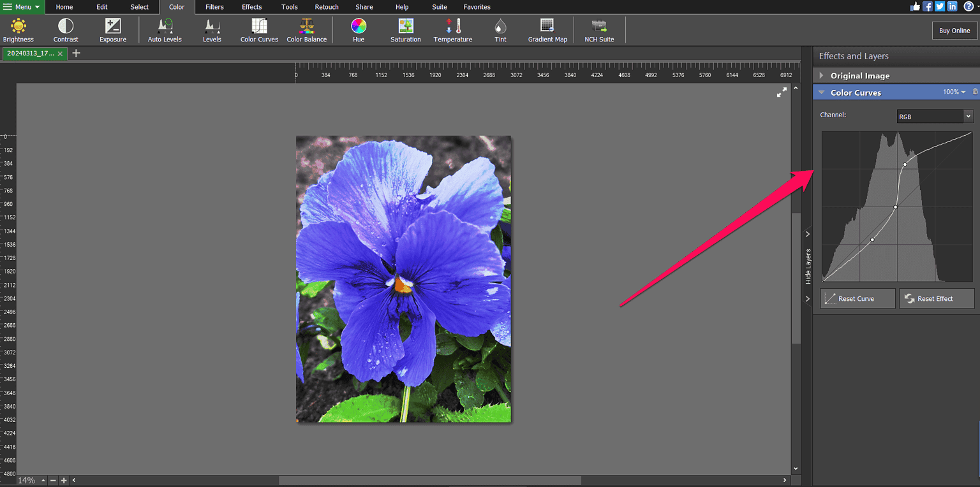
Task: Toggle the Hide Layers side panel
Action: [x=807, y=261]
